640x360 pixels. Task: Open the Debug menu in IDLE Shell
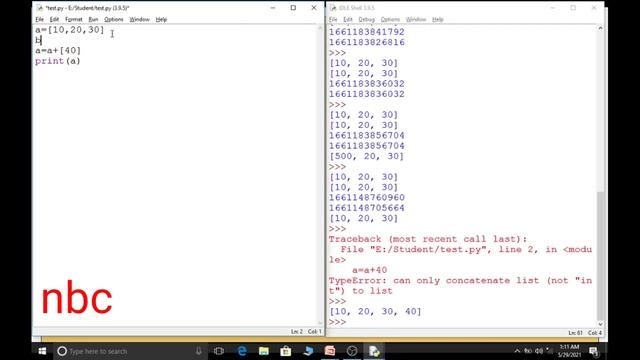click(x=367, y=20)
